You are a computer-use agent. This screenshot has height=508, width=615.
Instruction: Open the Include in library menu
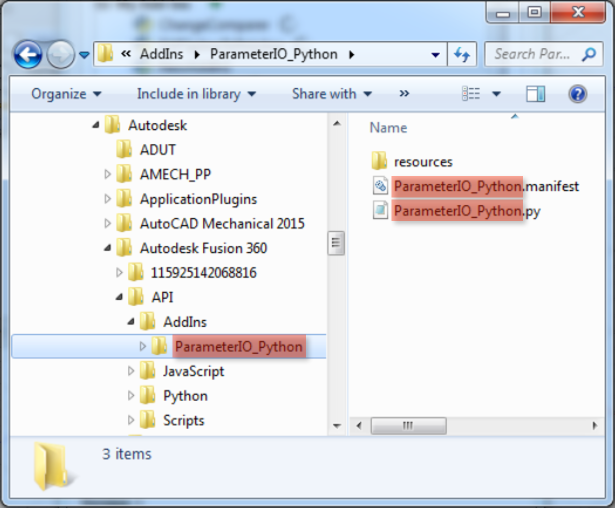196,94
